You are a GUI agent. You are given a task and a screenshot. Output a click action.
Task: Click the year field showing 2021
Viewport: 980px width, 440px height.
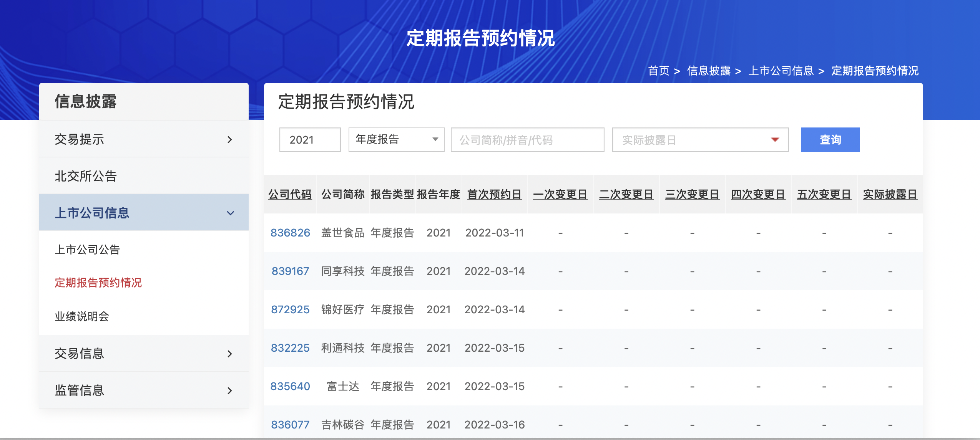(310, 140)
